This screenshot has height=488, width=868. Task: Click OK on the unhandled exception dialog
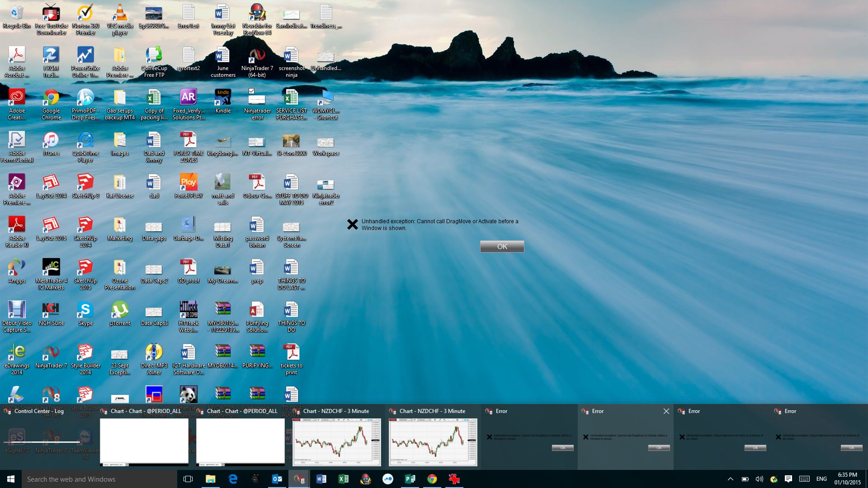click(x=502, y=246)
